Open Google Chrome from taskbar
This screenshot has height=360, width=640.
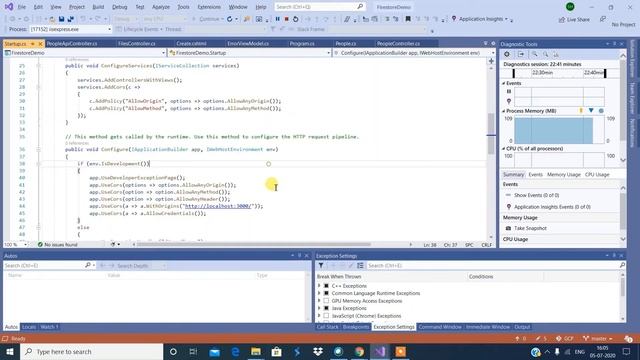tap(359, 351)
